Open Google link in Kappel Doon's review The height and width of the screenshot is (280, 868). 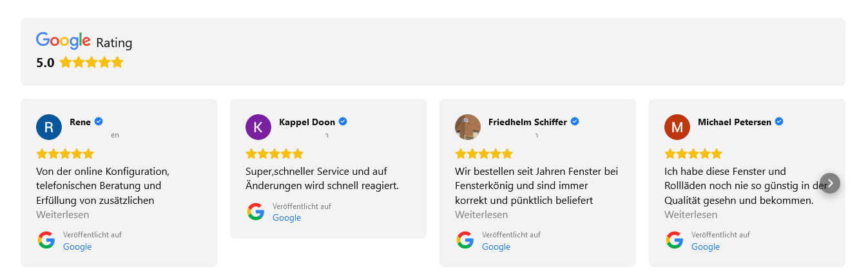tap(287, 217)
